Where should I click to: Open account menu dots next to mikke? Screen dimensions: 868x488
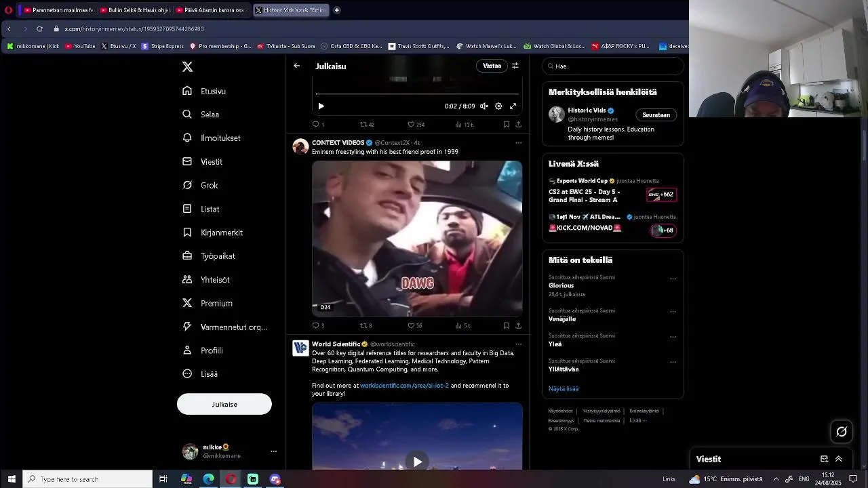[274, 451]
